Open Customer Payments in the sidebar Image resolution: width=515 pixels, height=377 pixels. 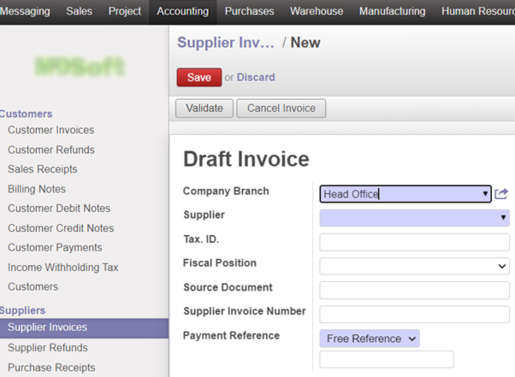tap(55, 248)
